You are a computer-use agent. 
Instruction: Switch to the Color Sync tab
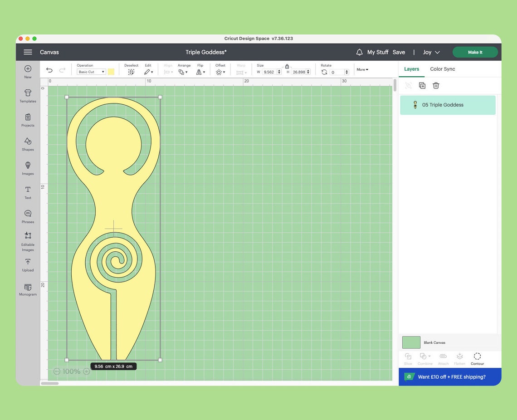[x=442, y=69]
